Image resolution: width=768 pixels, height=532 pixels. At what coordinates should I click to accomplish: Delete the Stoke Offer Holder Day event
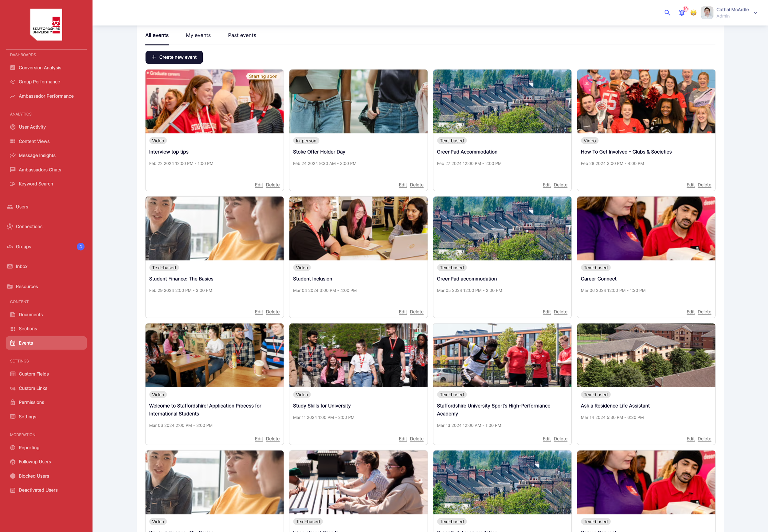click(x=416, y=185)
